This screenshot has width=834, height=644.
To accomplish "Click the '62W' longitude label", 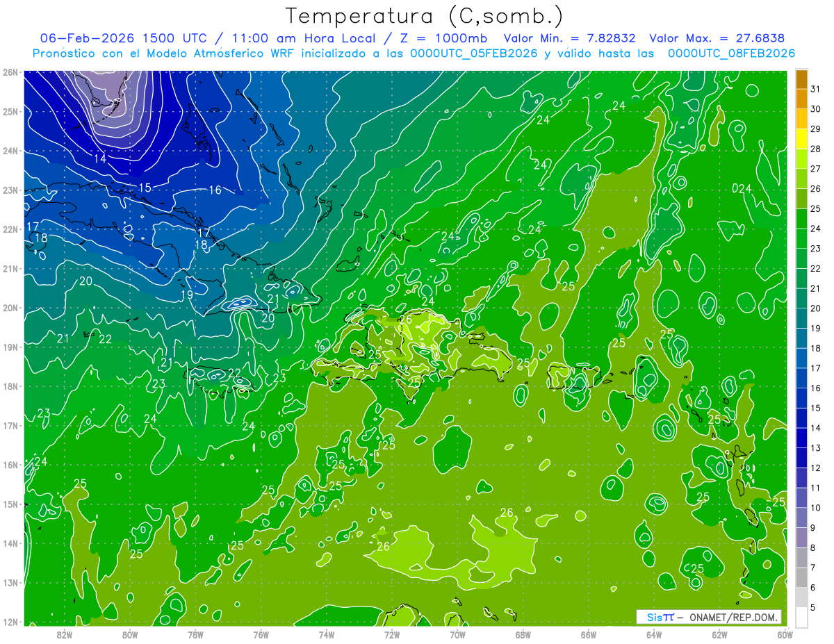I will (719, 635).
